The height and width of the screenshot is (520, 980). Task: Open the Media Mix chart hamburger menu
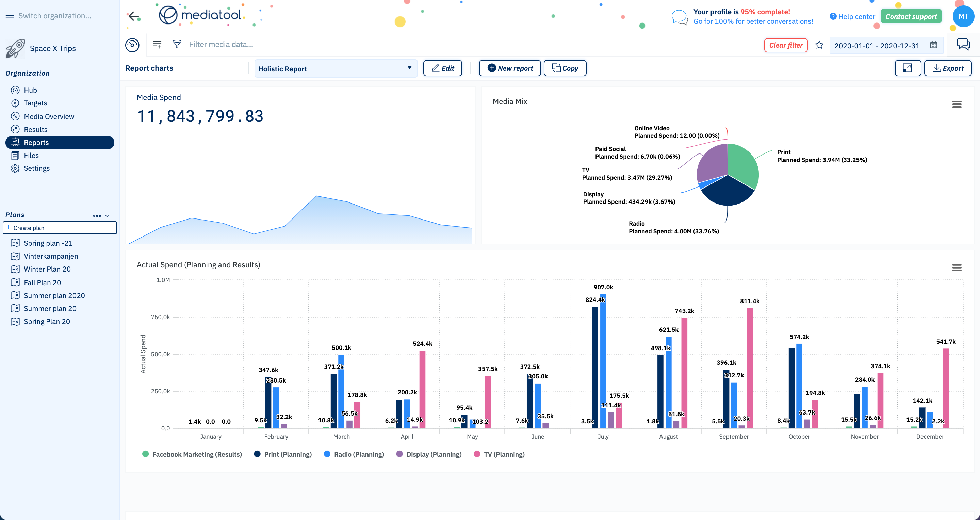click(957, 104)
